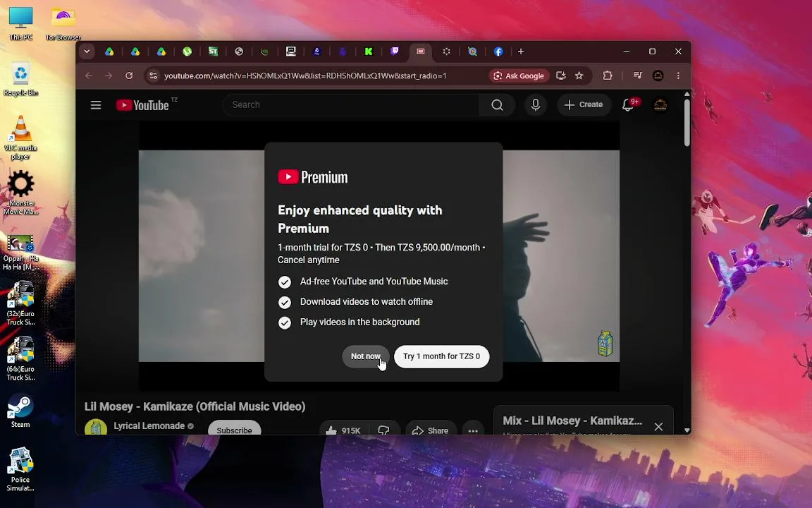812x508 pixels.
Task: Switch to the Kick tab with green K
Action: pos(369,52)
